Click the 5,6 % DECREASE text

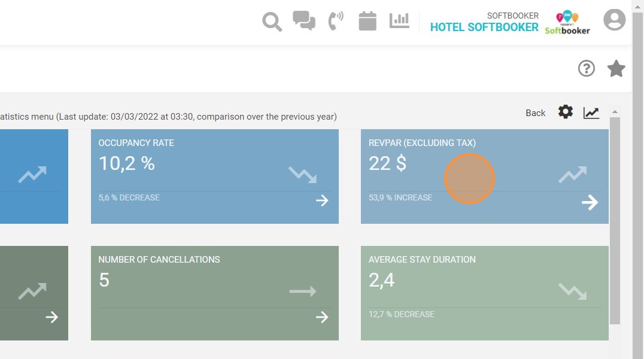pos(129,197)
